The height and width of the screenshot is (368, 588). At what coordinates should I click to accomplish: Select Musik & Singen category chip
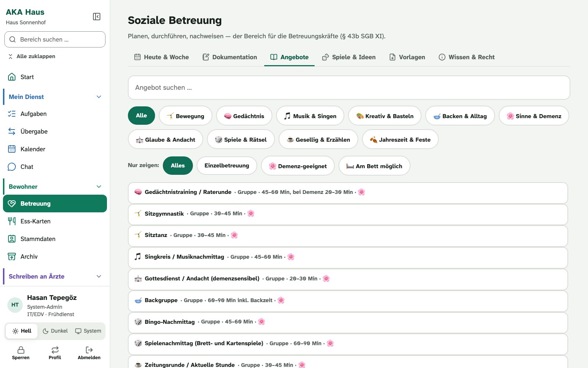click(x=310, y=116)
